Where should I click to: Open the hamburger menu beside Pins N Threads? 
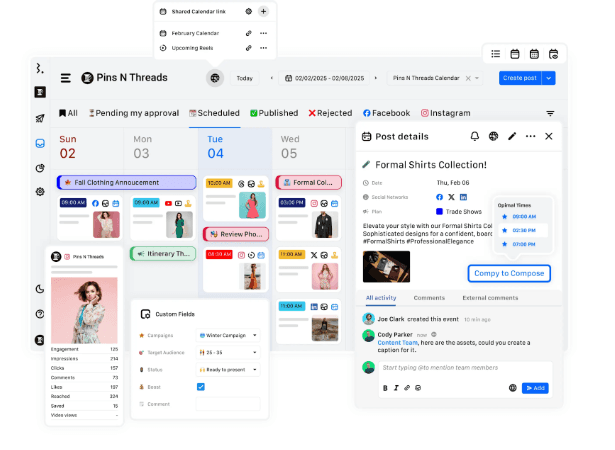(x=65, y=78)
